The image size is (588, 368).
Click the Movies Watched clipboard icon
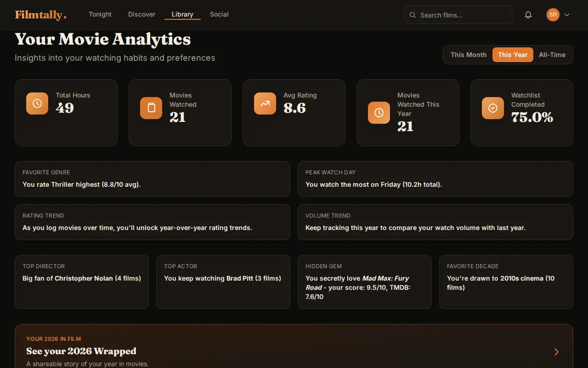[151, 108]
